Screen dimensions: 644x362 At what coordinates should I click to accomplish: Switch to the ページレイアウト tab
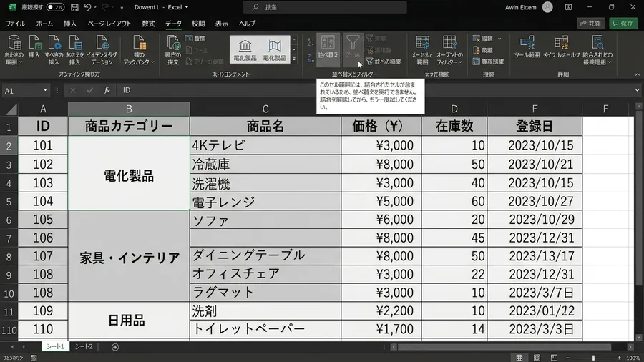[x=109, y=24]
